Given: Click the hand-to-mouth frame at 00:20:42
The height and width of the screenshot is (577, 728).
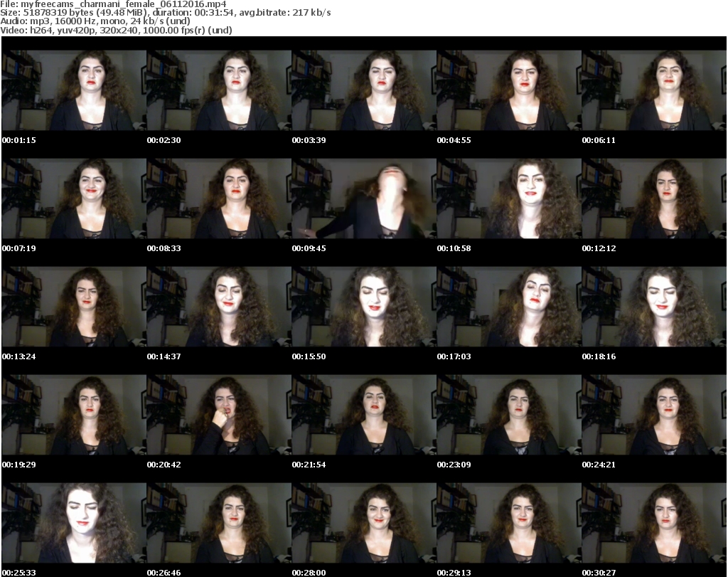Looking at the screenshot, I should point(219,415).
